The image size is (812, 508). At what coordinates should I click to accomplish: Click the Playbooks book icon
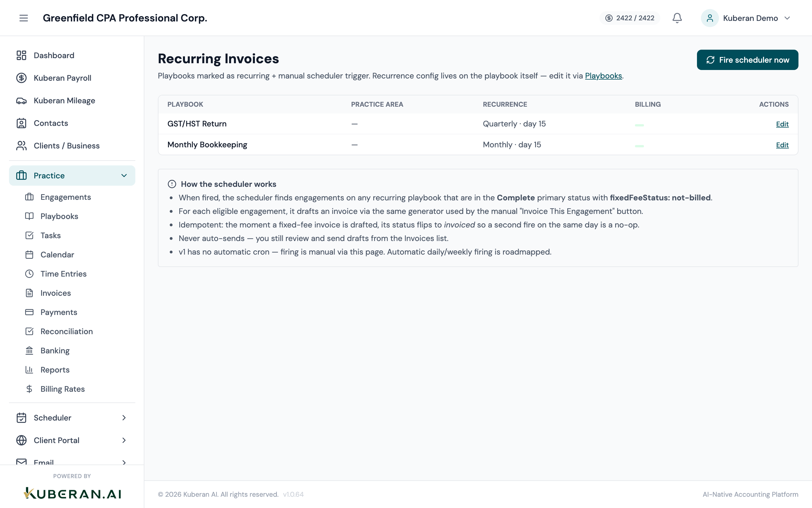tap(29, 216)
